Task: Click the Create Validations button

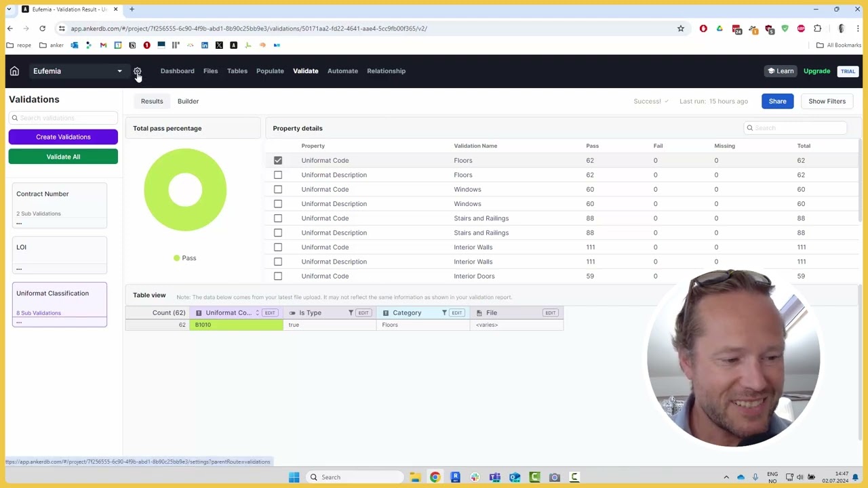Action: pyautogui.click(x=63, y=137)
